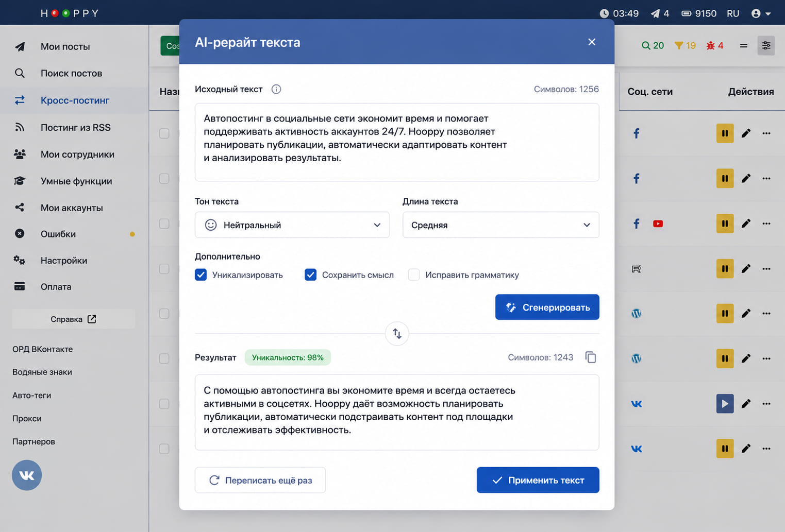This screenshot has width=785, height=532.
Task: Click the floating VK round button
Action: coord(27,475)
